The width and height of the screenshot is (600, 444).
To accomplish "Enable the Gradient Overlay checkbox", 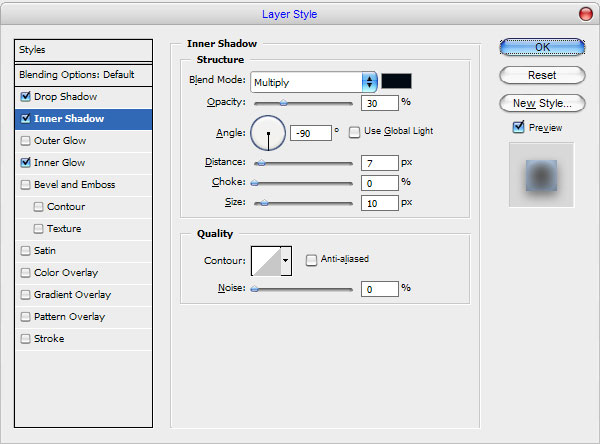I will pos(25,295).
